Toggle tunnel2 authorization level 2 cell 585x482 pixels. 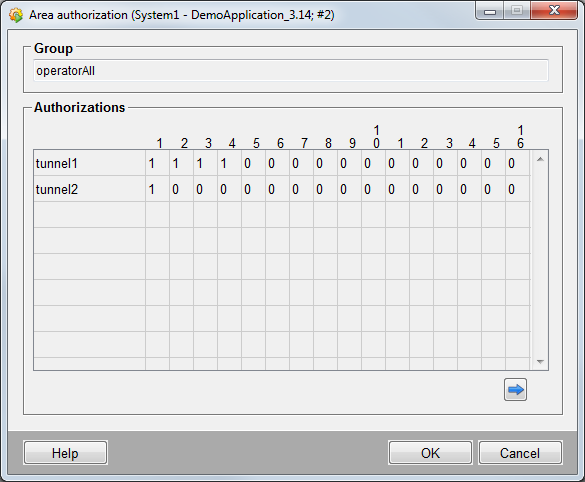pos(181,189)
